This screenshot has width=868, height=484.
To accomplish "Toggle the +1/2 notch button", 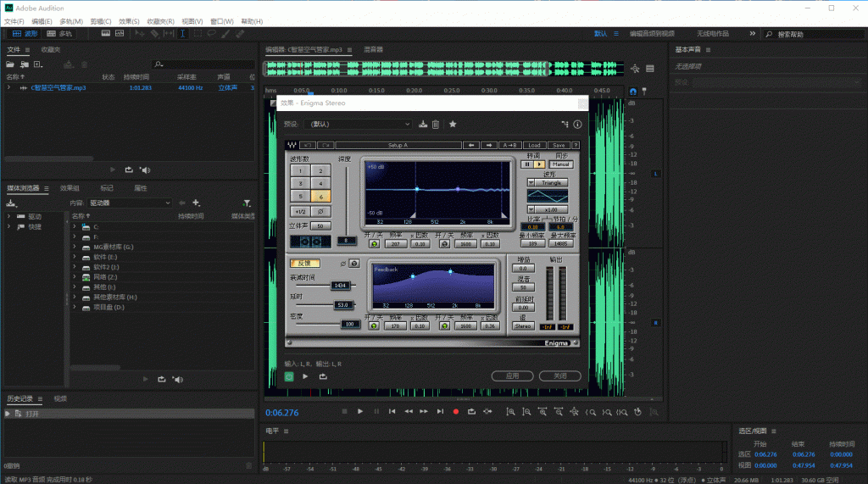I will click(x=300, y=211).
